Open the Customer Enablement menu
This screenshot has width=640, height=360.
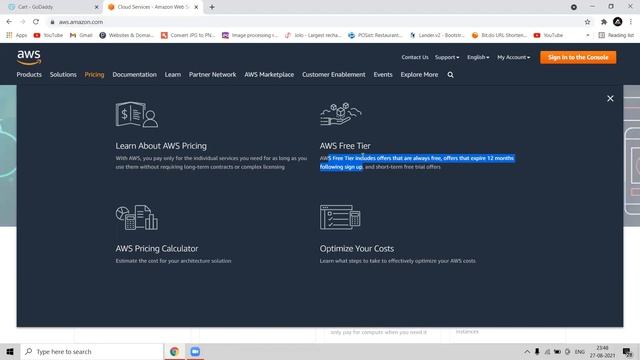click(333, 75)
